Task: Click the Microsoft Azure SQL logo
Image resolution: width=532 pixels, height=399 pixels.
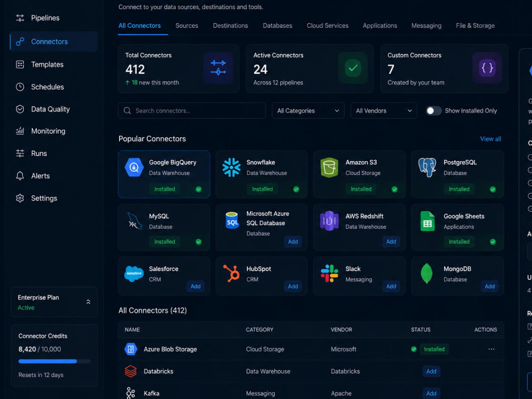Action: click(x=232, y=220)
